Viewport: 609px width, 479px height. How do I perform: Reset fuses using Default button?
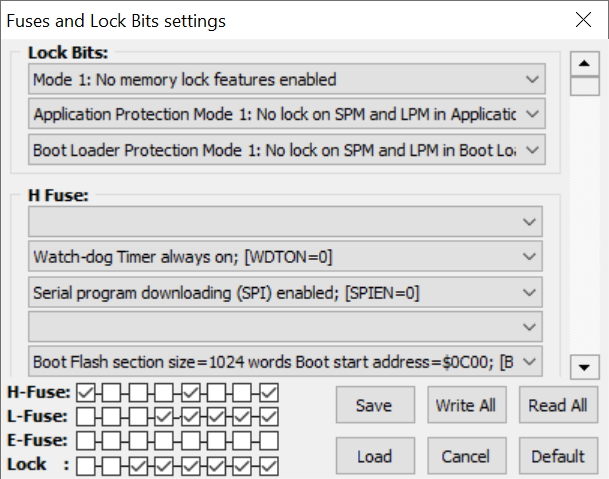[x=557, y=457]
